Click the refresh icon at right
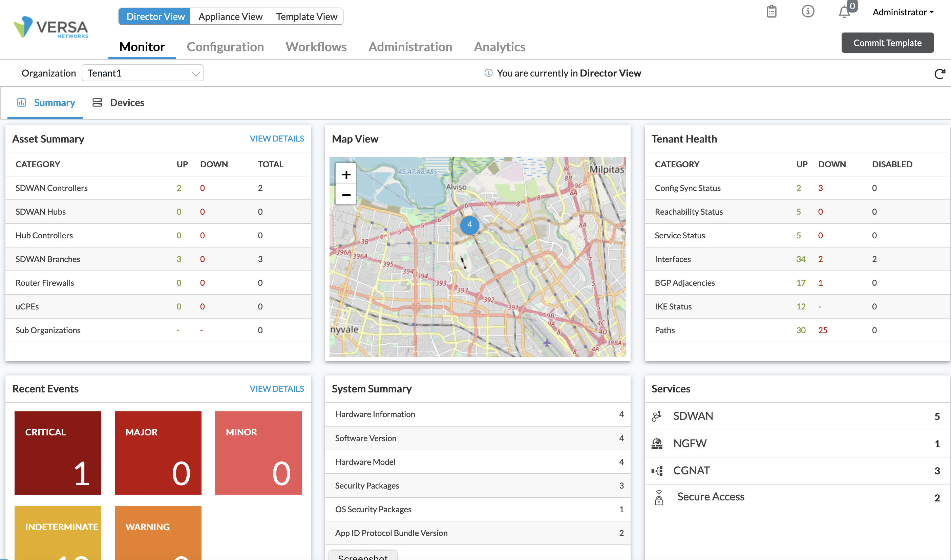This screenshot has height=560, width=951. pos(939,73)
